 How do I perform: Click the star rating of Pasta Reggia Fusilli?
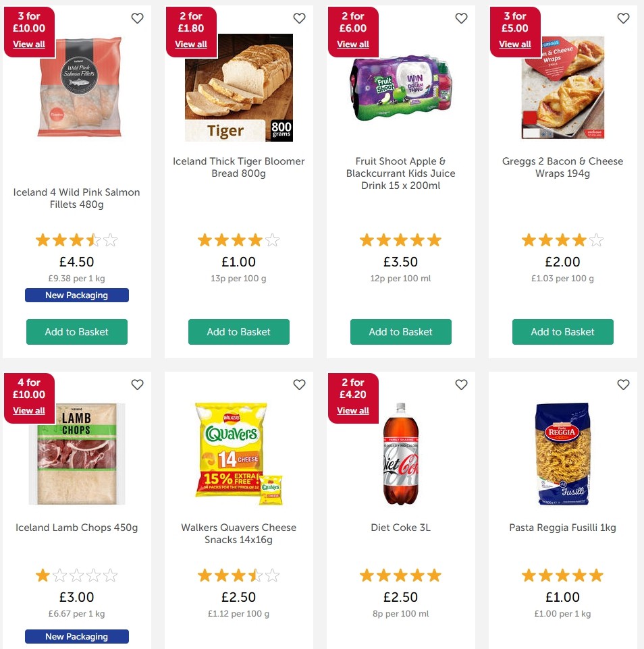point(562,575)
